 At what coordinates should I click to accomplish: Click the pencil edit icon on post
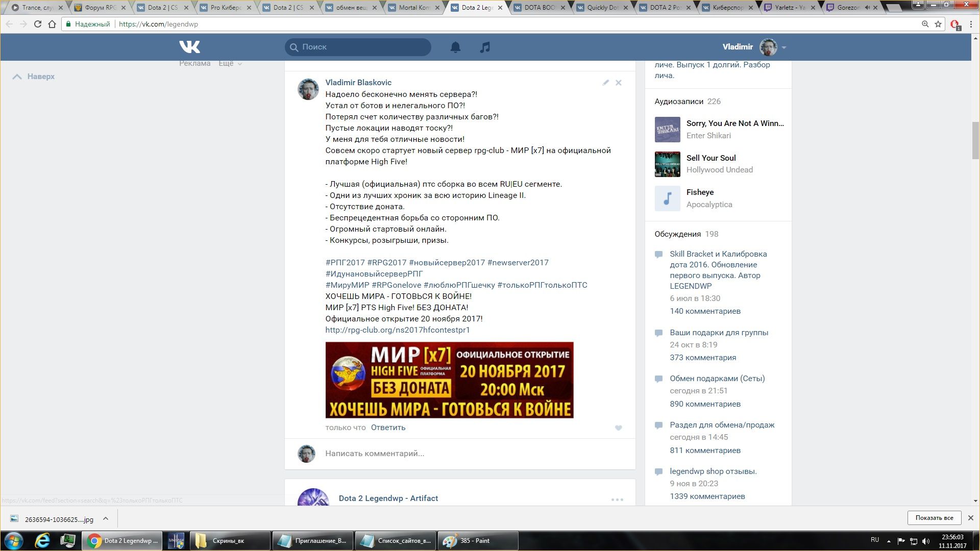605,83
